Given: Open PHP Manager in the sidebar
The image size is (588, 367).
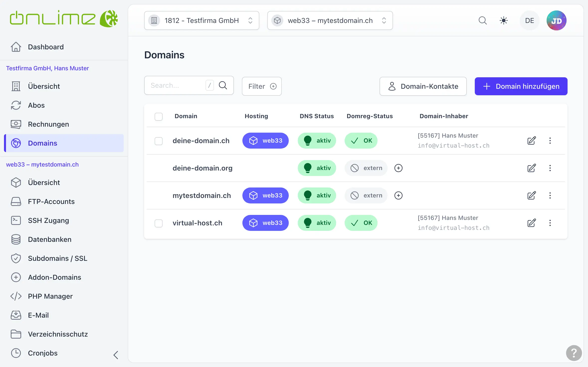Looking at the screenshot, I should (x=64, y=296).
